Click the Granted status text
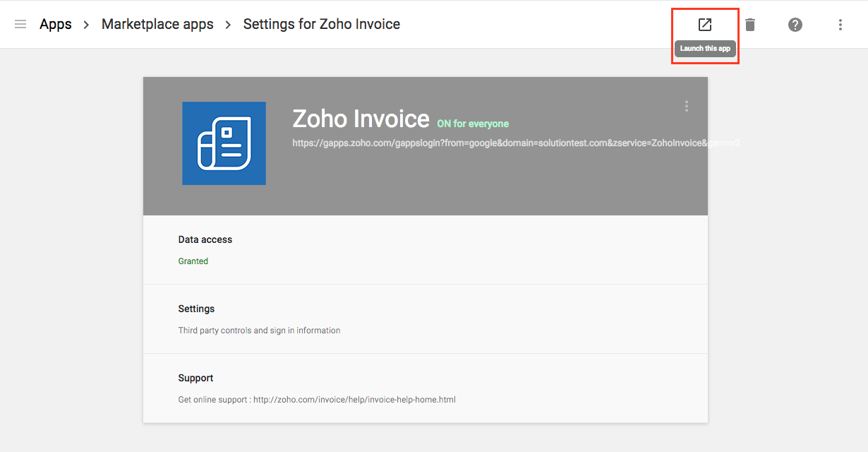The width and height of the screenshot is (868, 452). pyautogui.click(x=193, y=261)
